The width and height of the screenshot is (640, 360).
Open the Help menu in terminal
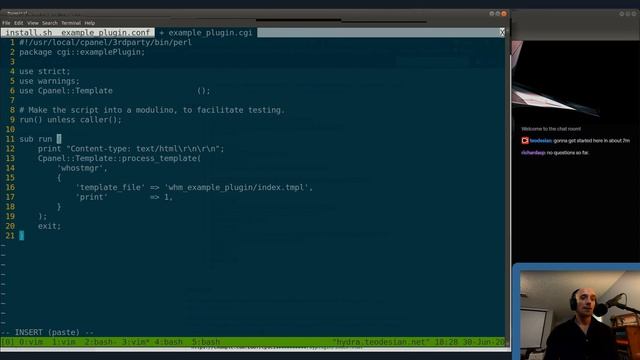(90, 23)
